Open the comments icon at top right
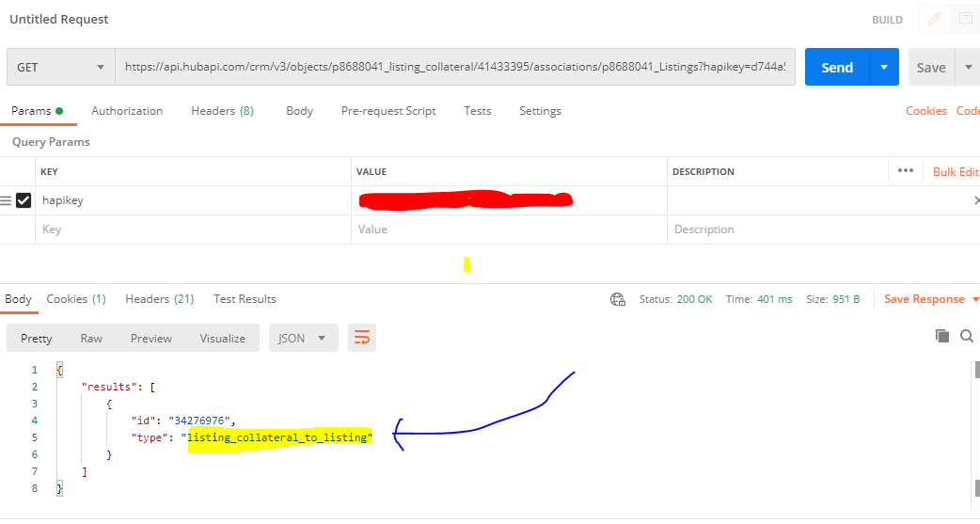This screenshot has height=524, width=980. [965, 19]
